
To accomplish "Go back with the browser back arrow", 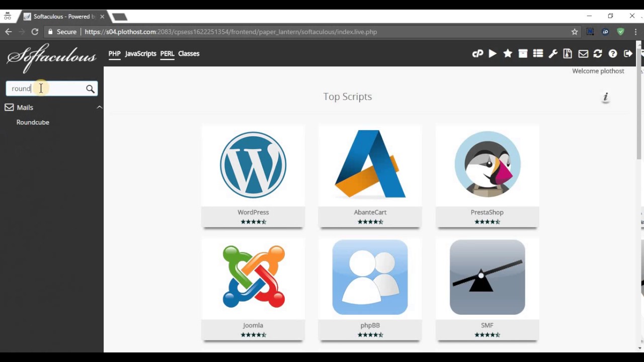I will [x=9, y=32].
